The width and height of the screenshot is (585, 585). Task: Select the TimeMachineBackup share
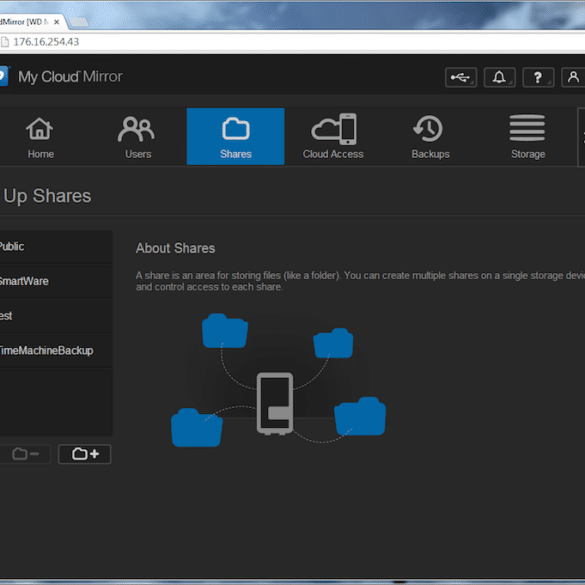[56, 351]
